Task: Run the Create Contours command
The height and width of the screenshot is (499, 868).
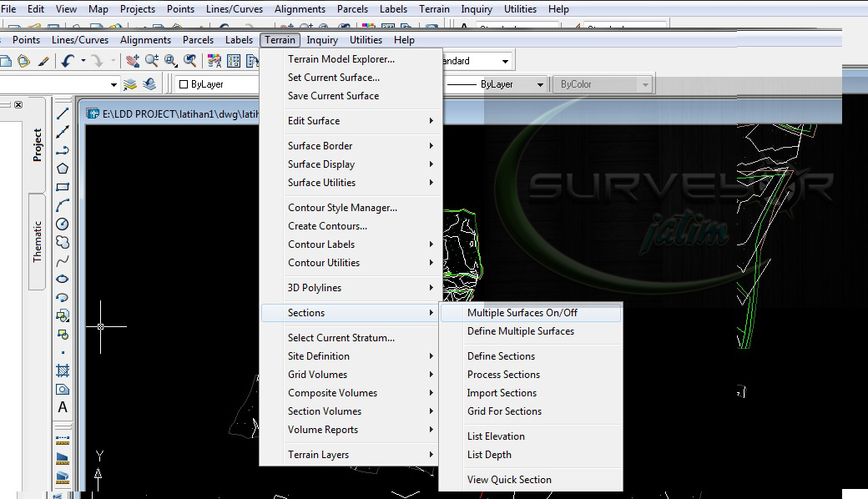Action: pyautogui.click(x=327, y=225)
